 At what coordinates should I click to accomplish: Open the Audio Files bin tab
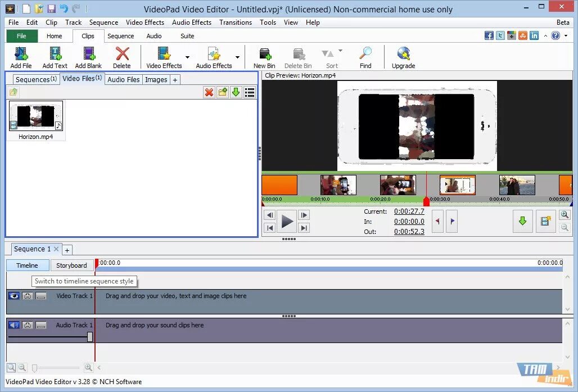click(x=124, y=80)
